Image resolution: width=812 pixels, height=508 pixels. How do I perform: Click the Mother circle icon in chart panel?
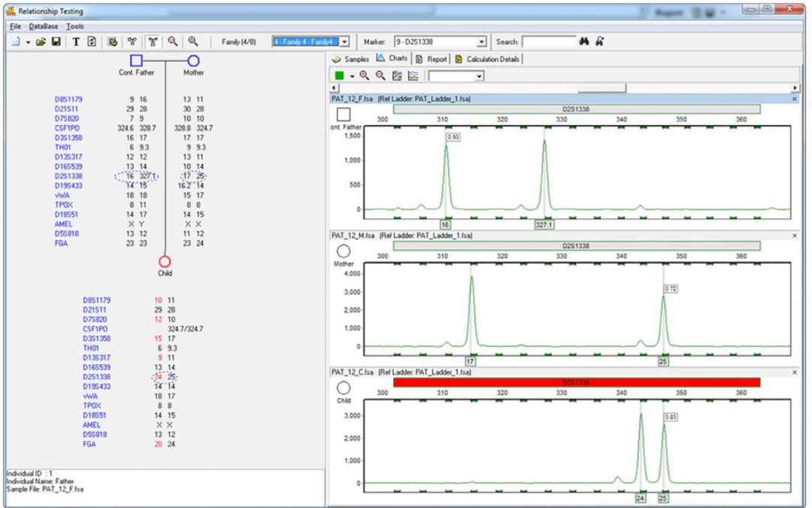point(344,251)
